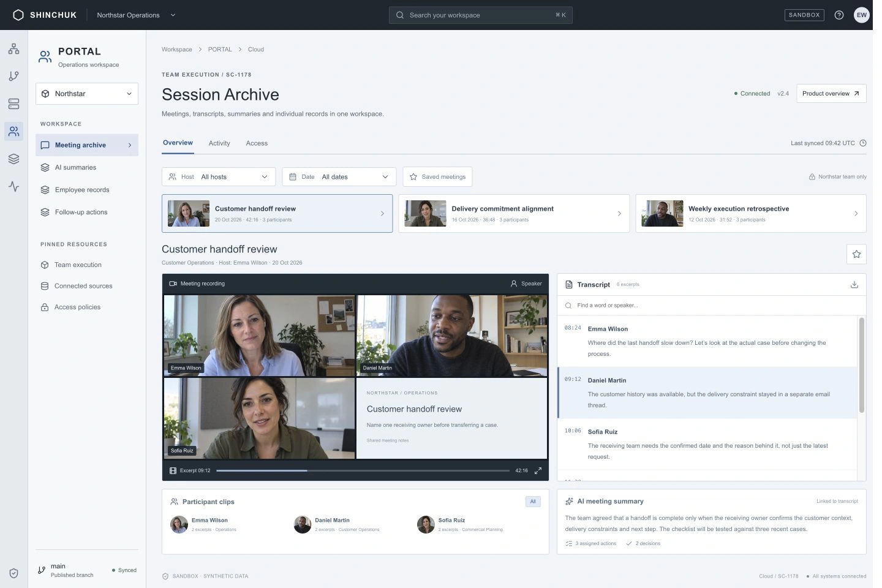This screenshot has height=588, width=882.
Task: Open Employee records in sidebar
Action: [87, 190]
